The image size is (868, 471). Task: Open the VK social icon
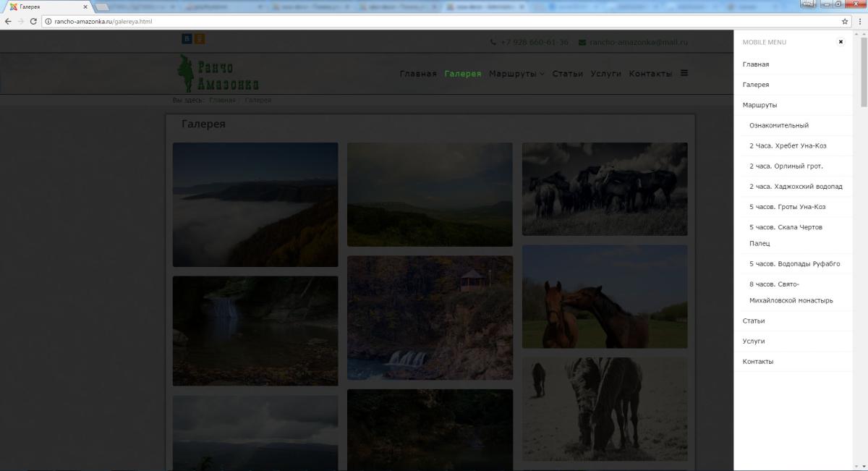187,39
